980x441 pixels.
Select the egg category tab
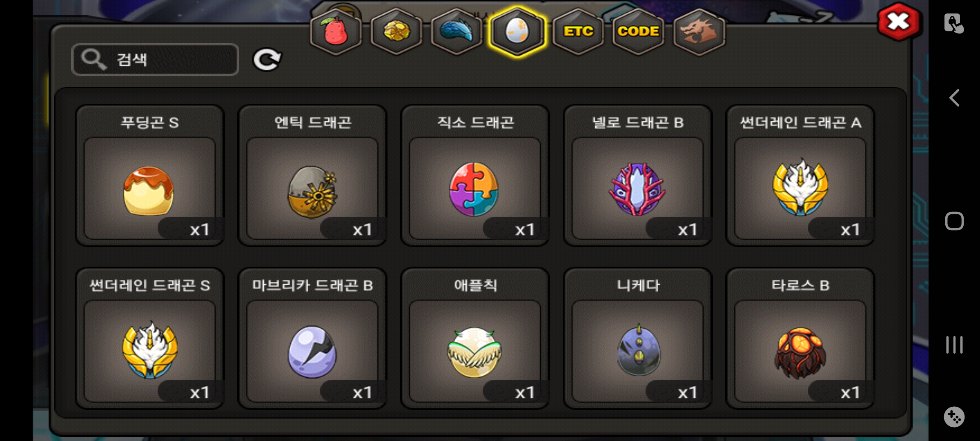coord(517,31)
